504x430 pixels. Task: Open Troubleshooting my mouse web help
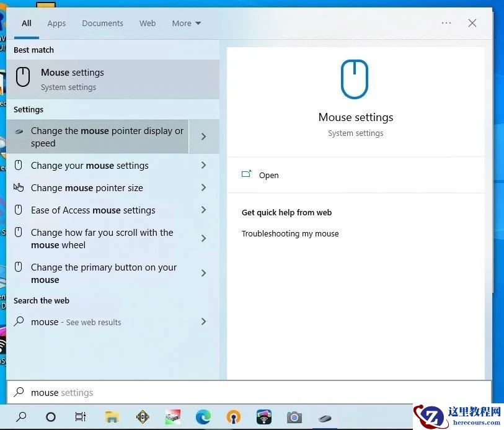coord(290,233)
